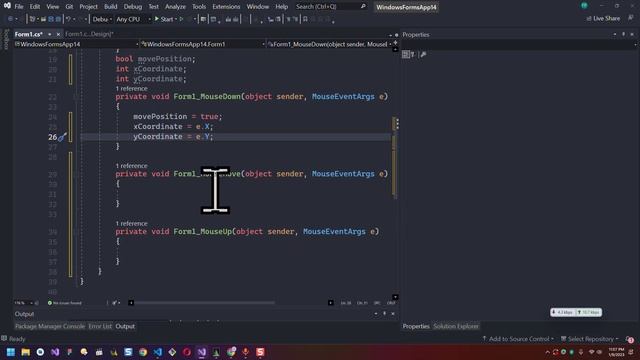Open the Windows Start menu
The width and height of the screenshot is (640, 360).
pos(11,352)
